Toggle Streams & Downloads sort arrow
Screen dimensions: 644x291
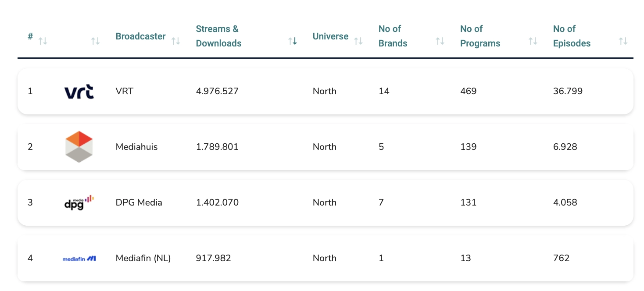(x=293, y=41)
